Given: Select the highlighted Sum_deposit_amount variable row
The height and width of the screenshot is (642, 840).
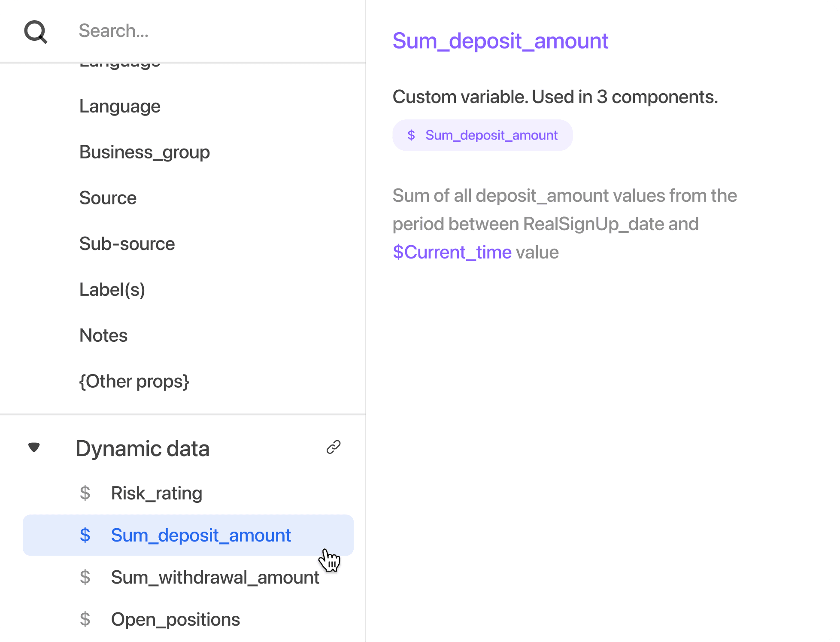Looking at the screenshot, I should tap(188, 535).
